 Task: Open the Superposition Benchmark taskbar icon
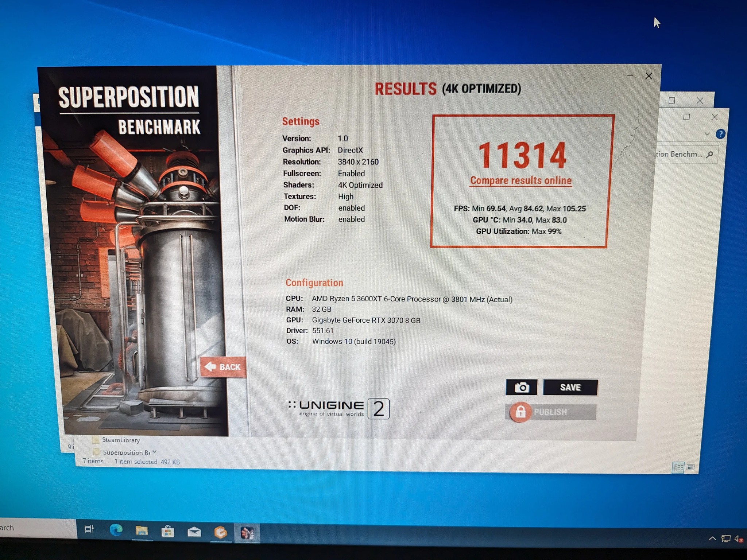[x=248, y=532]
